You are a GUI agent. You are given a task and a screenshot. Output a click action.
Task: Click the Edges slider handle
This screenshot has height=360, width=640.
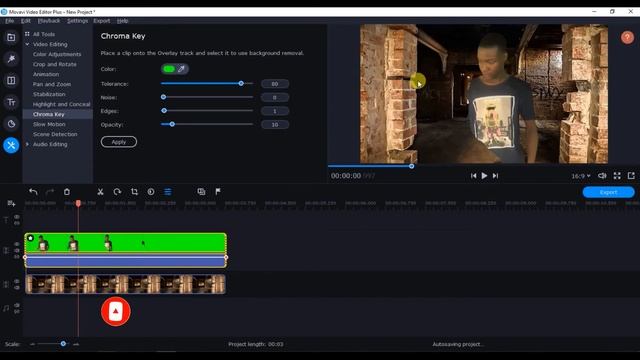(164, 111)
